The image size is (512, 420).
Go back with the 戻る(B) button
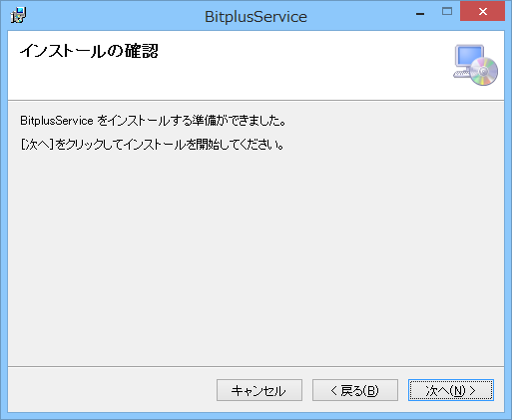click(355, 390)
